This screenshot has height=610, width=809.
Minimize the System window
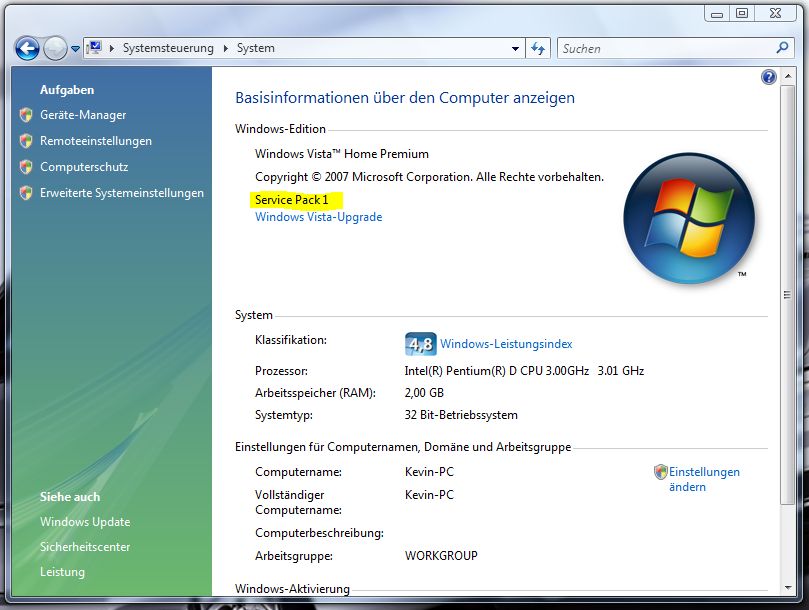click(717, 14)
